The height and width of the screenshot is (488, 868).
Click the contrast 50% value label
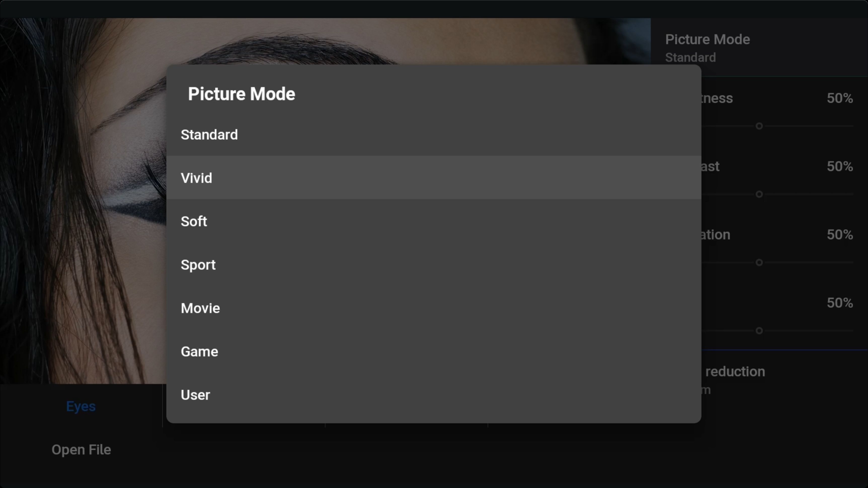coord(840,166)
